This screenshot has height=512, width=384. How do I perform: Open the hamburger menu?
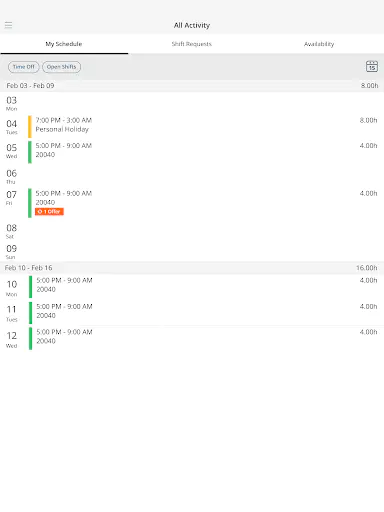(8, 25)
